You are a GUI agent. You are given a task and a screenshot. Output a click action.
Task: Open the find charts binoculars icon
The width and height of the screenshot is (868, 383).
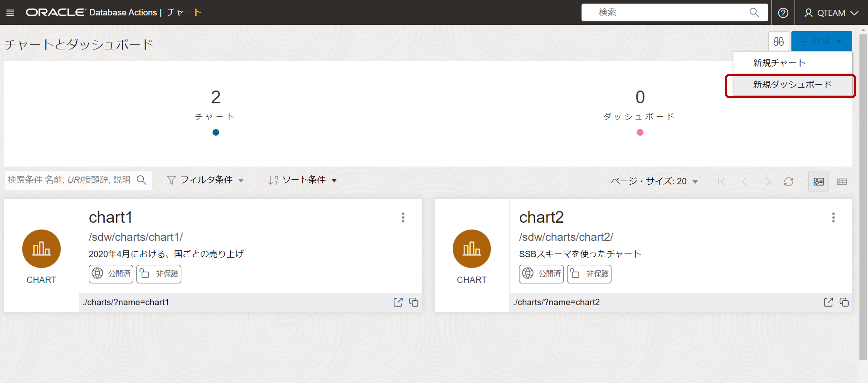pos(778,41)
